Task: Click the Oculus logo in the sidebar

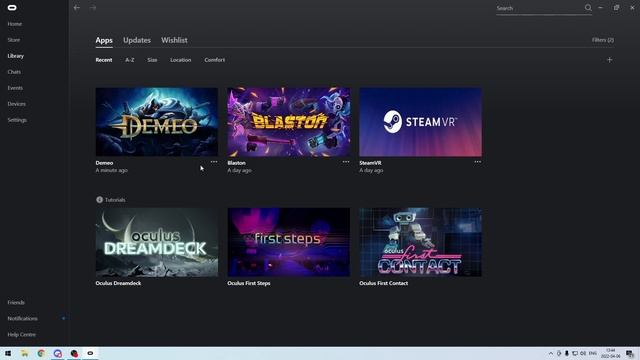Action: 12,8
